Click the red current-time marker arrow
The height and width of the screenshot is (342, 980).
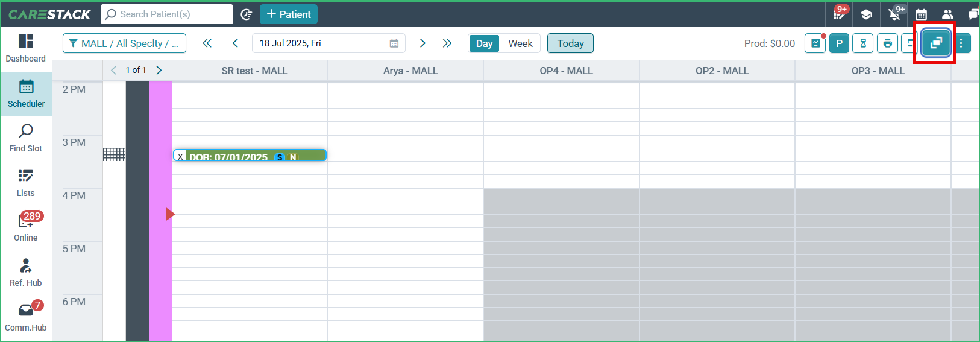(x=170, y=214)
